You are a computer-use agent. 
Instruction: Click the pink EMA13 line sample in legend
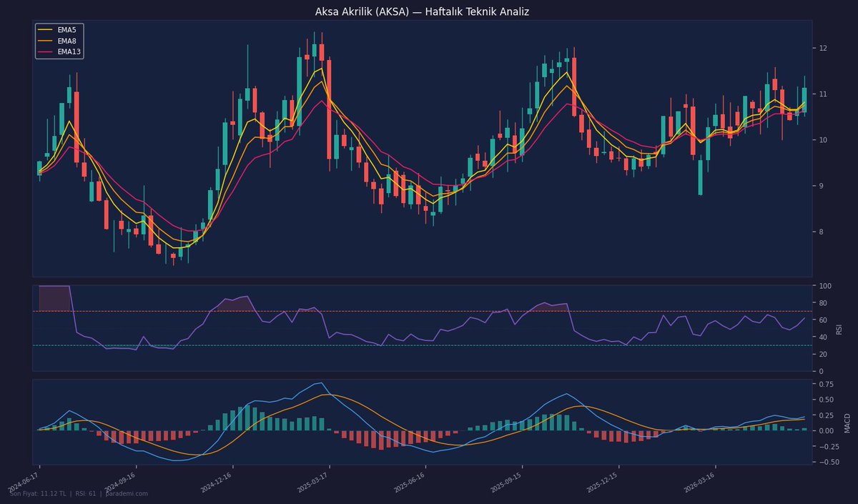pos(45,51)
